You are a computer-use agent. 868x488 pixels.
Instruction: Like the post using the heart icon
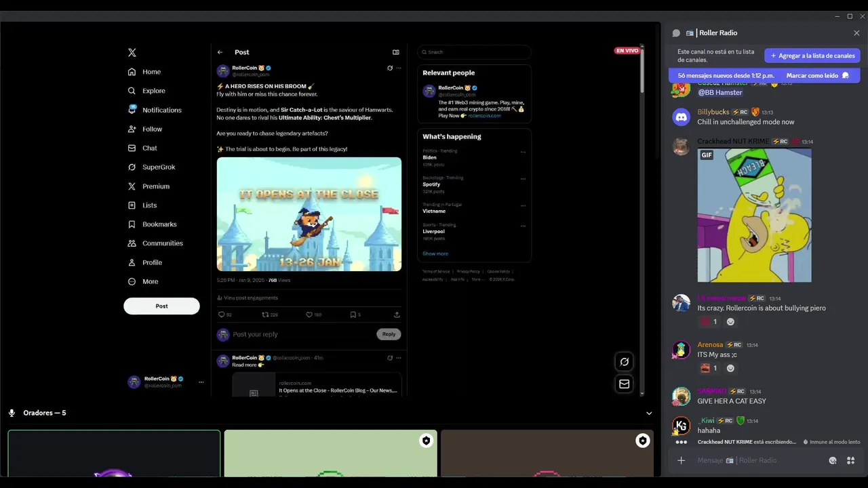point(309,314)
